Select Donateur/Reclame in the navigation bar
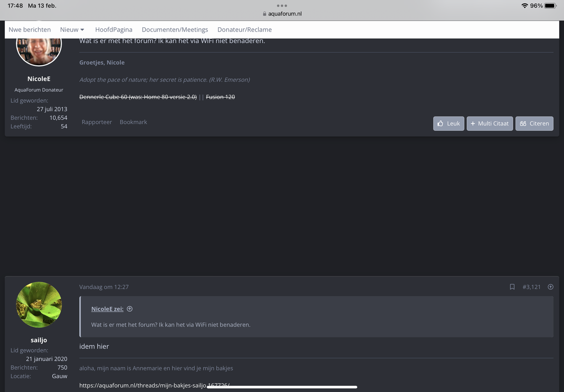This screenshot has height=392, width=564. [x=244, y=30]
